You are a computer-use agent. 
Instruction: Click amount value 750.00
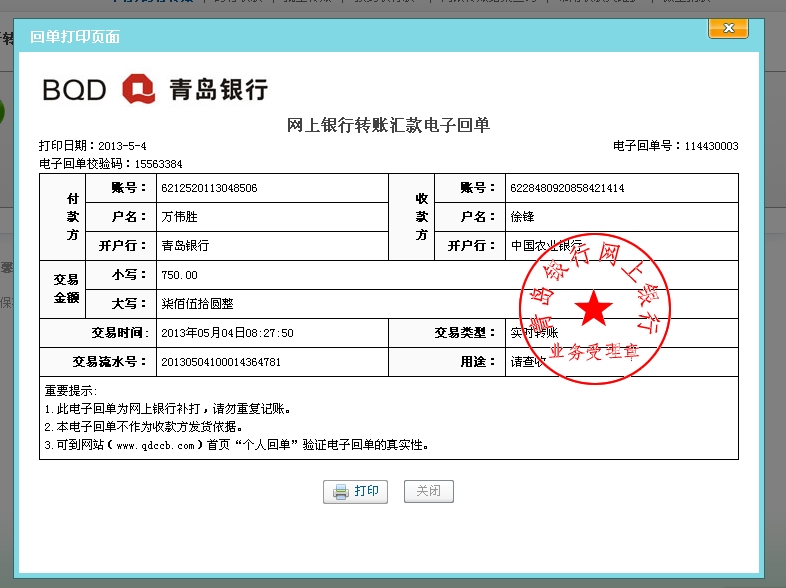point(179,275)
